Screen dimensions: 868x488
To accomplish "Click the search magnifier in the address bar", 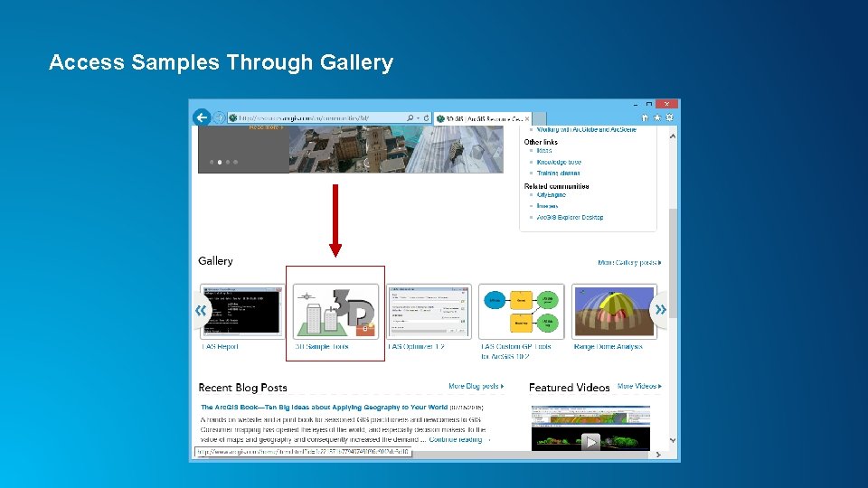I will pyautogui.click(x=410, y=117).
